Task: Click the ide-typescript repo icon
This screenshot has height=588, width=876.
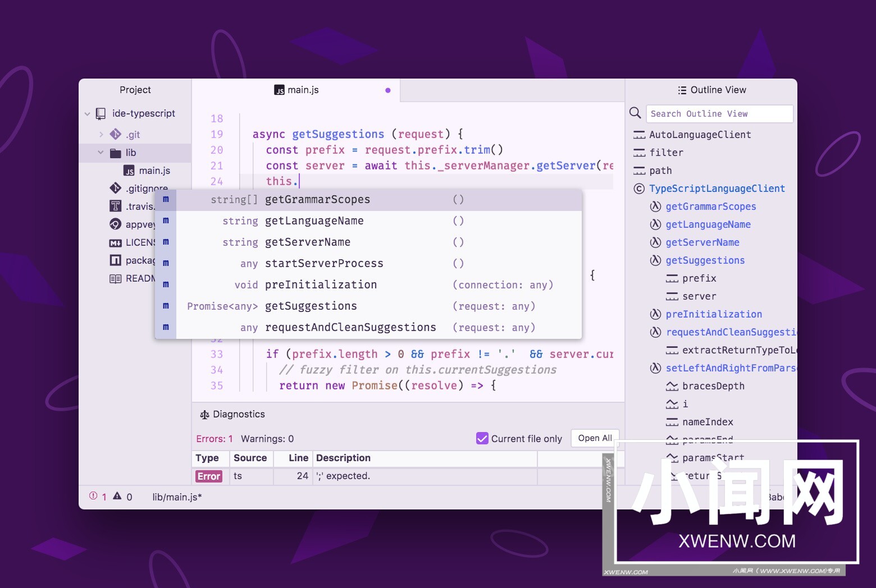Action: (x=101, y=114)
